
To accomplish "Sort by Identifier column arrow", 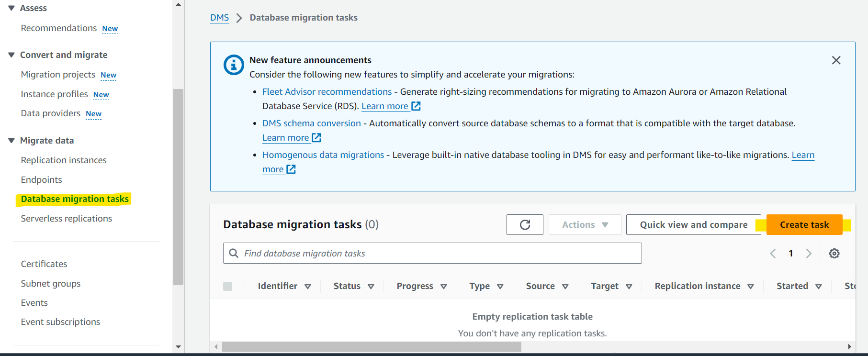I will [x=308, y=287].
